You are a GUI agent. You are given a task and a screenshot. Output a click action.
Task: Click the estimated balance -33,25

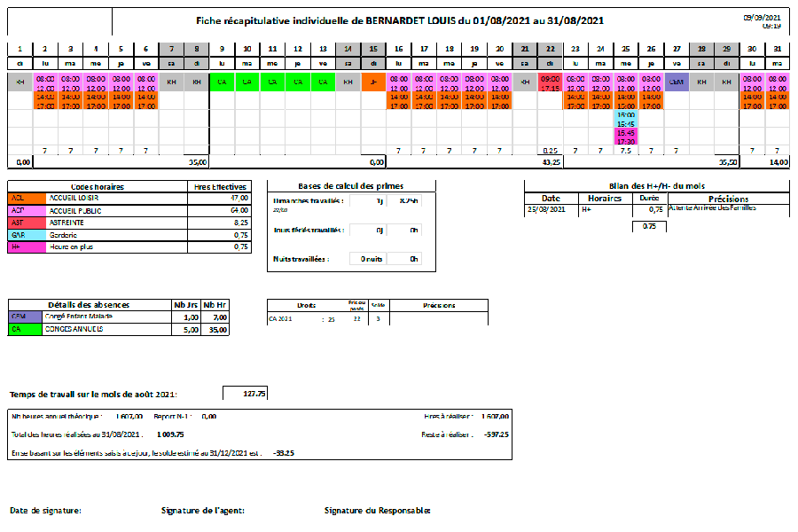(284, 452)
